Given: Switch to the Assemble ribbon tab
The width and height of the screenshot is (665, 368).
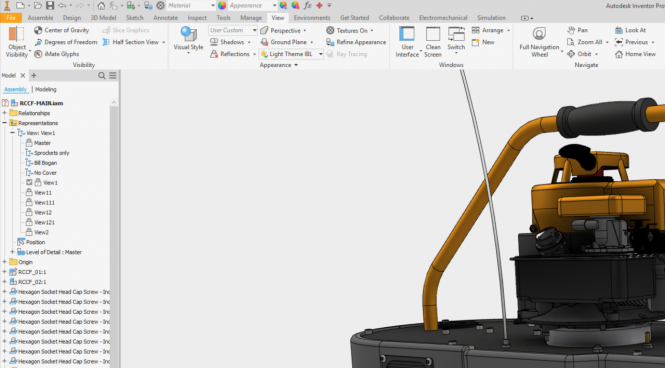Looking at the screenshot, I should (x=40, y=18).
